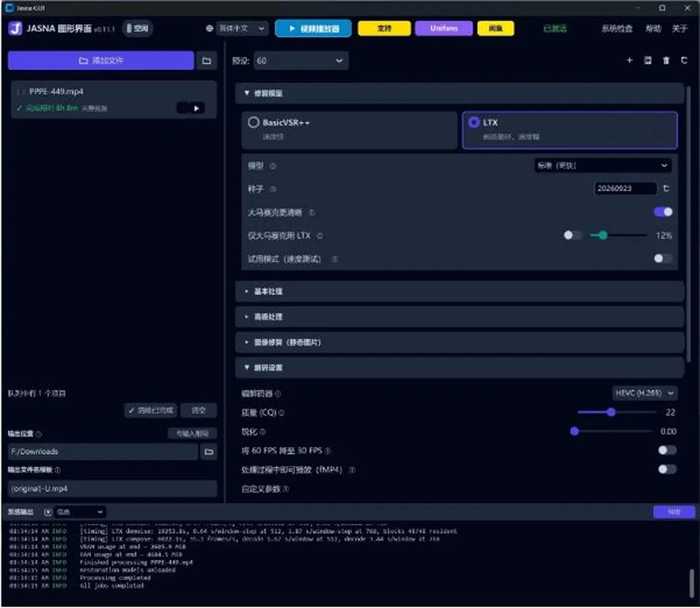This screenshot has width=700, height=608.
Task: Open the Unifans link button
Action: click(x=444, y=28)
